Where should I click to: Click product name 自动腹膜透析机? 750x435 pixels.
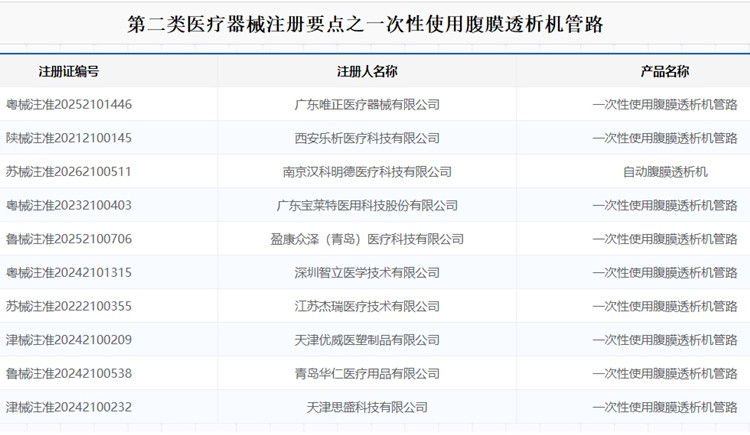click(x=665, y=171)
